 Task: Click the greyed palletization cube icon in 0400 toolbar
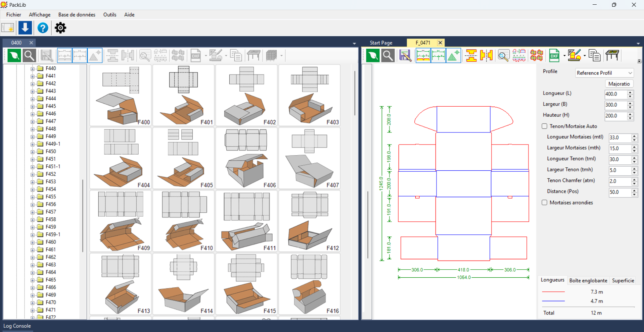271,56
